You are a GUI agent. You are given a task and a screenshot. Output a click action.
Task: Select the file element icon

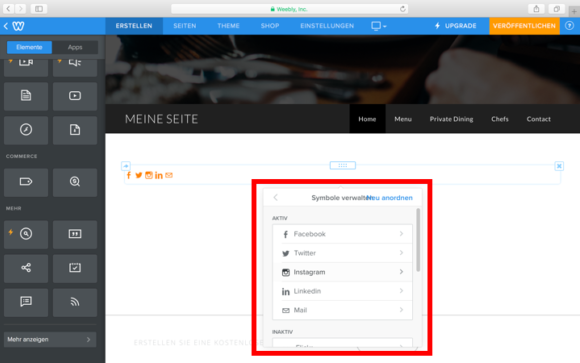(75, 130)
